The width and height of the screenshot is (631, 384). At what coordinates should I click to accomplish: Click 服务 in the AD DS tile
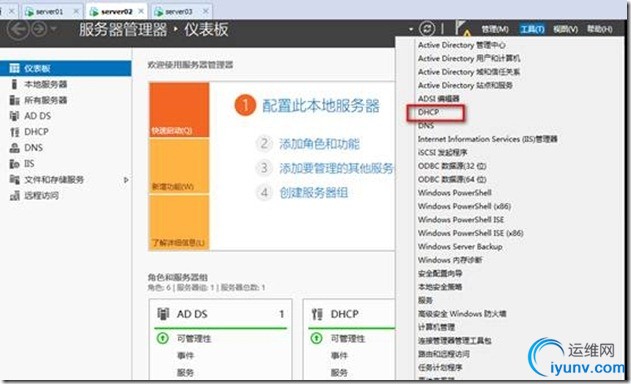[x=185, y=373]
